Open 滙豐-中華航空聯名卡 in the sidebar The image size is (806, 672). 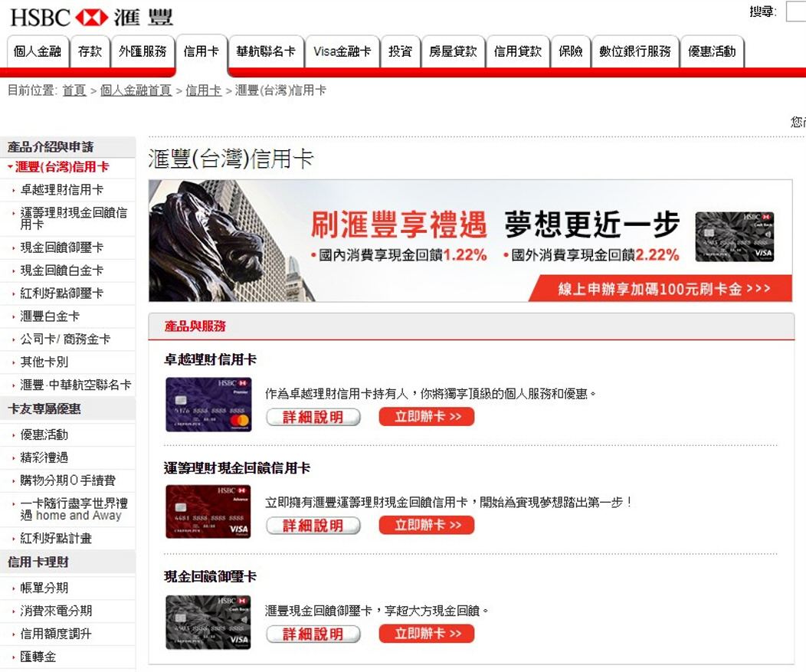[76, 385]
